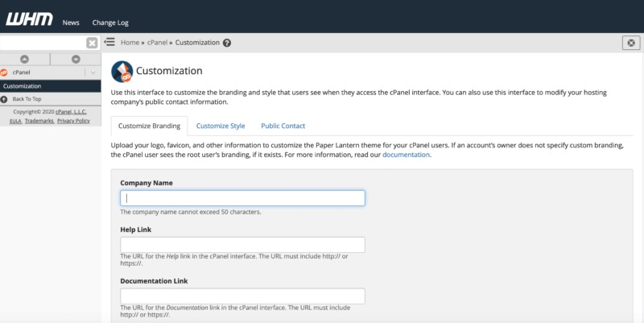644x323 pixels.
Task: Click the Customization page logo icon
Action: (122, 72)
